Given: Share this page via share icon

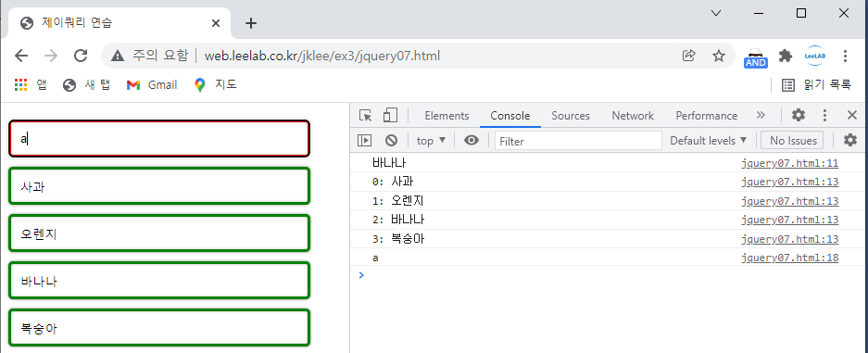Looking at the screenshot, I should pyautogui.click(x=688, y=56).
